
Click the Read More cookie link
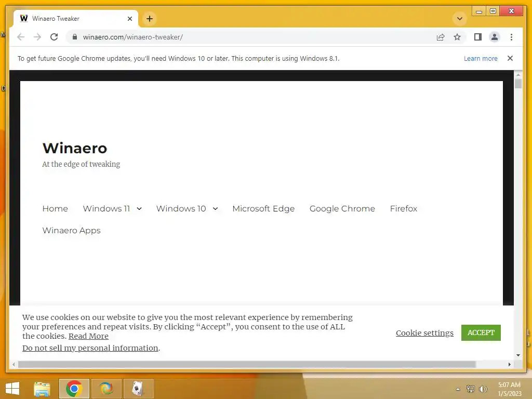(88, 336)
